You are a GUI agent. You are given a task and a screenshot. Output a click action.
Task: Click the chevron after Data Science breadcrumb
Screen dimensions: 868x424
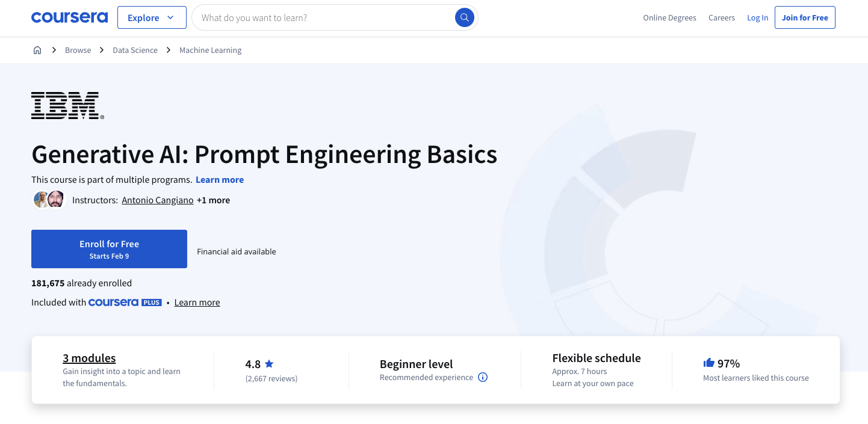coord(167,50)
